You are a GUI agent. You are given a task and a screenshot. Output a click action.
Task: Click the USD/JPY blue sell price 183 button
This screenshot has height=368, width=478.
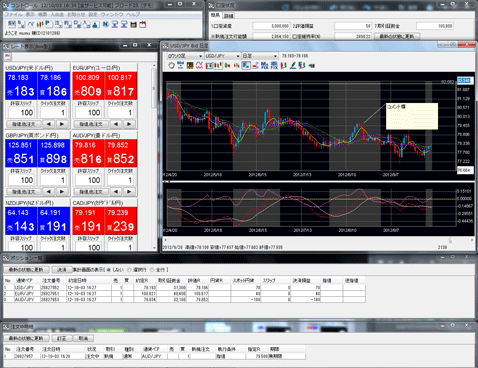(21, 86)
